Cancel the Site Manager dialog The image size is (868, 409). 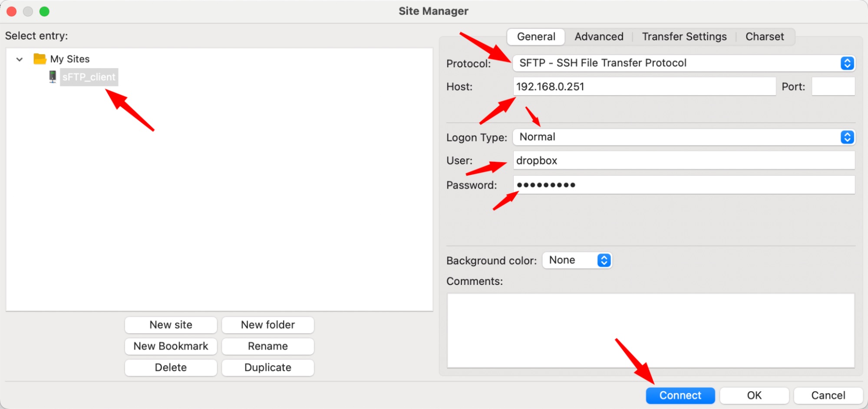click(828, 396)
